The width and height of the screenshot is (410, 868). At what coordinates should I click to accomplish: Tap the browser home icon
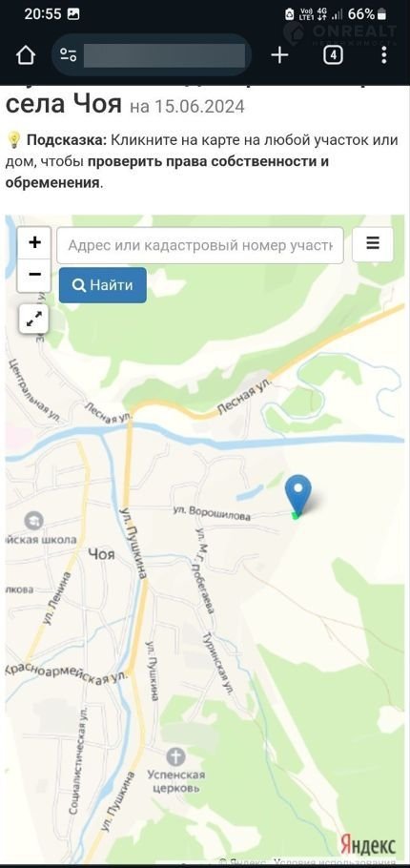[26, 55]
